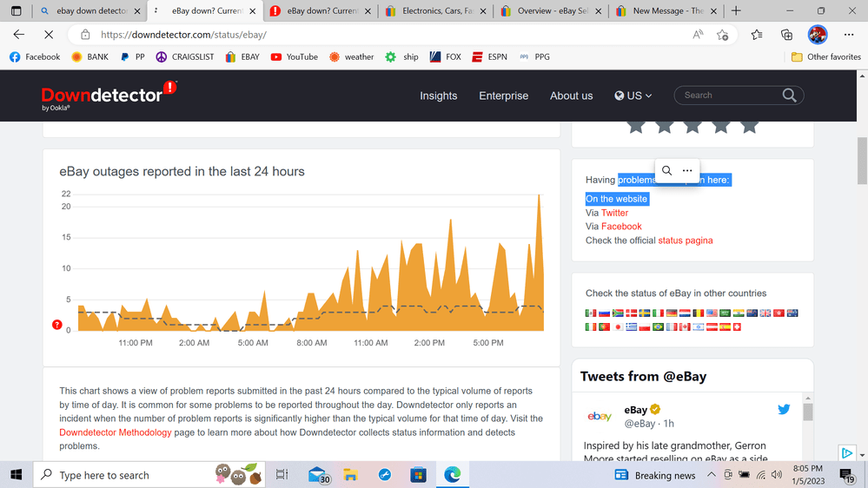
Task: Click the Twitter link under problems
Action: 614,213
